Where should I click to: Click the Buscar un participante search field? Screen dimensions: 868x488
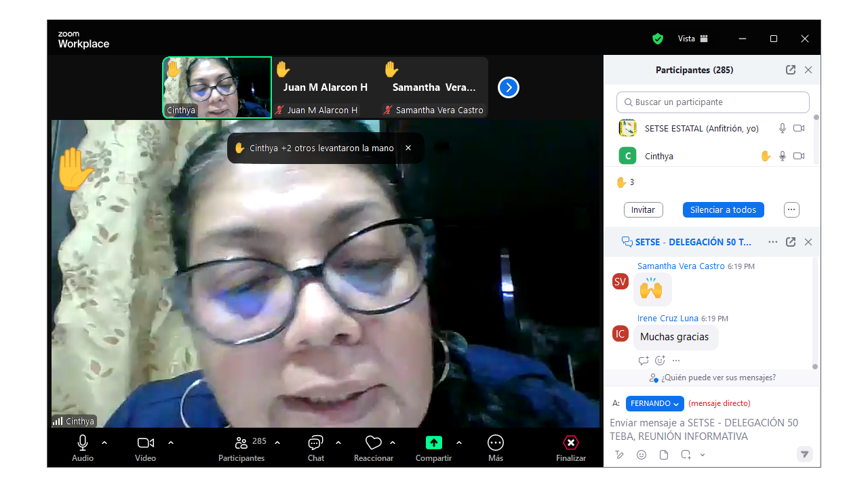click(x=712, y=102)
